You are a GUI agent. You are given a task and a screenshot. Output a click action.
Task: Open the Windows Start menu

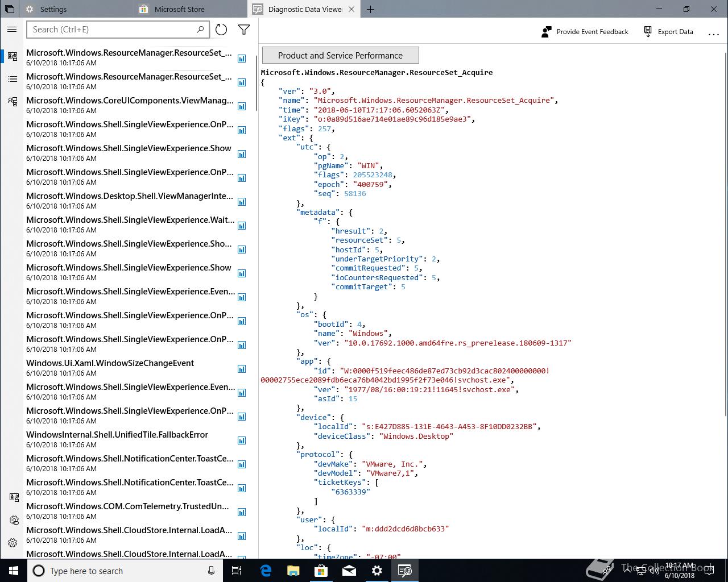point(14,571)
